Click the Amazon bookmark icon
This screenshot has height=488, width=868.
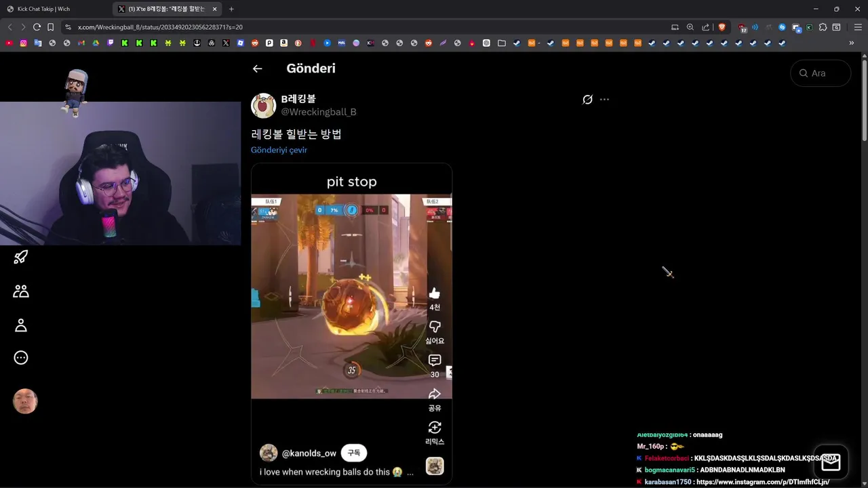tap(283, 43)
